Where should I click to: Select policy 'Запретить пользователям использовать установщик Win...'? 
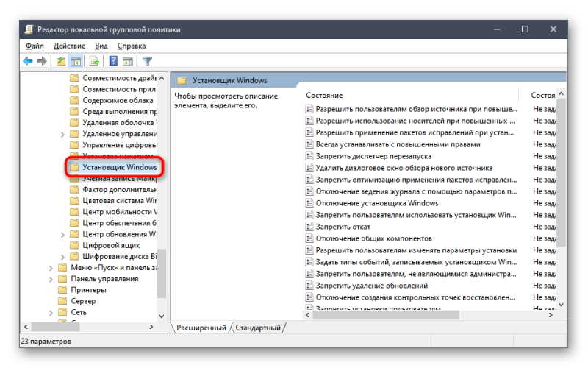click(x=416, y=215)
